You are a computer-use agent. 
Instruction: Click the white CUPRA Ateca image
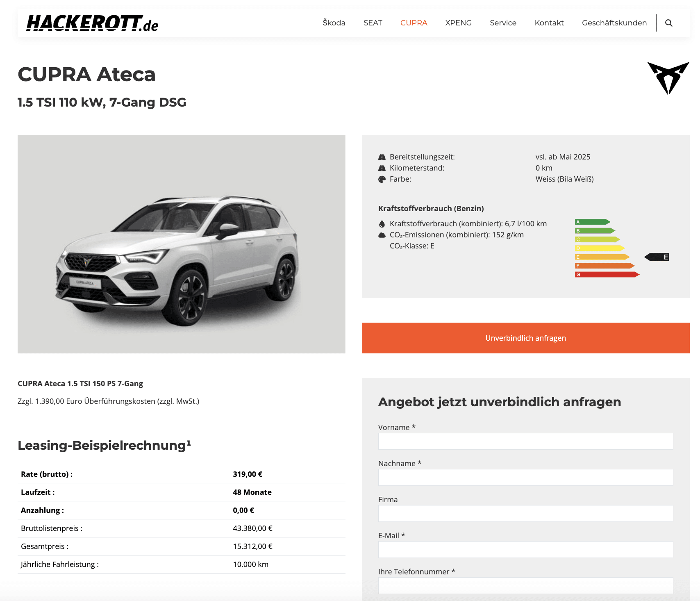[181, 244]
